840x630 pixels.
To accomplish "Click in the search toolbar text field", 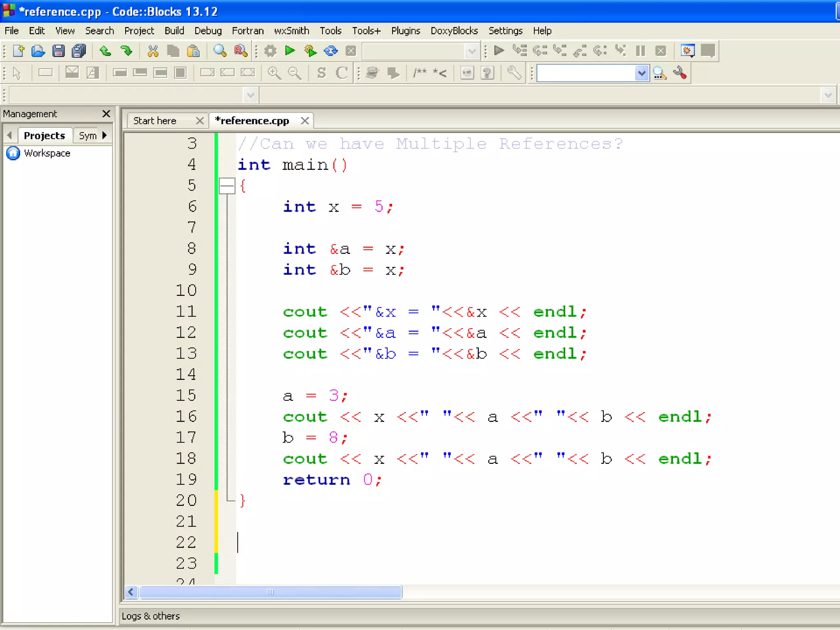I will tap(586, 73).
